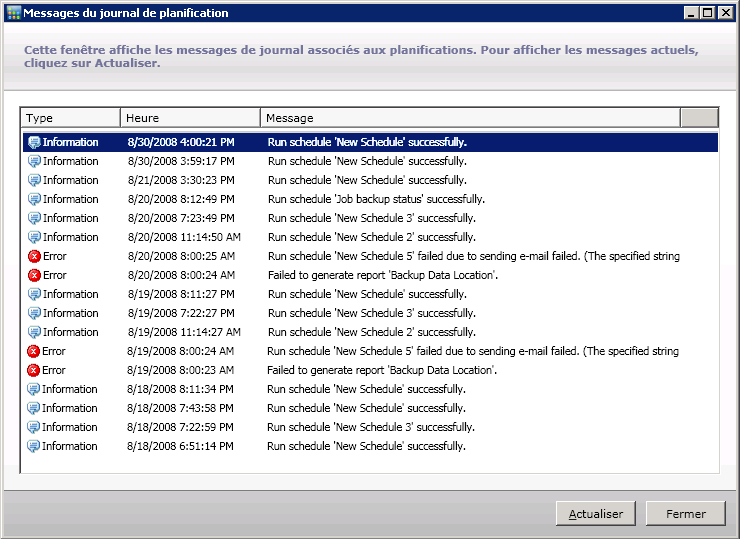The width and height of the screenshot is (740, 539).
Task: Click the Error icon at 8/20/2008 8:00:24 AM
Action: [34, 275]
